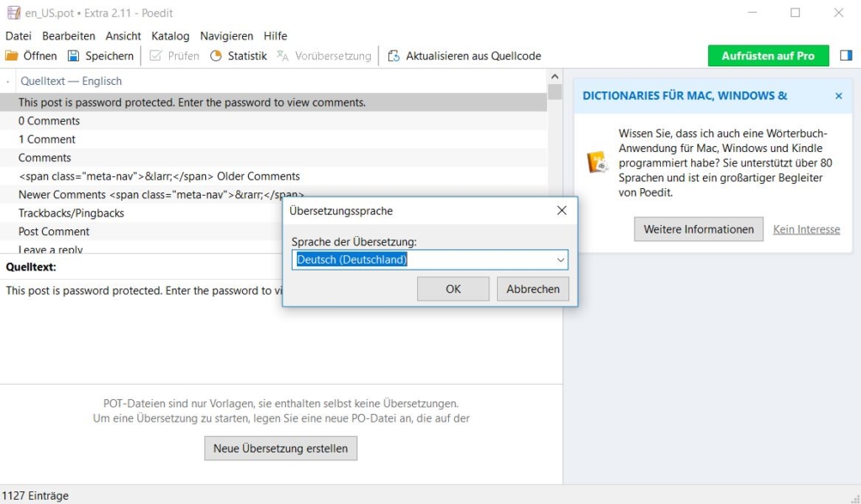
Task: Maximize the Poedit window
Action: tap(795, 13)
